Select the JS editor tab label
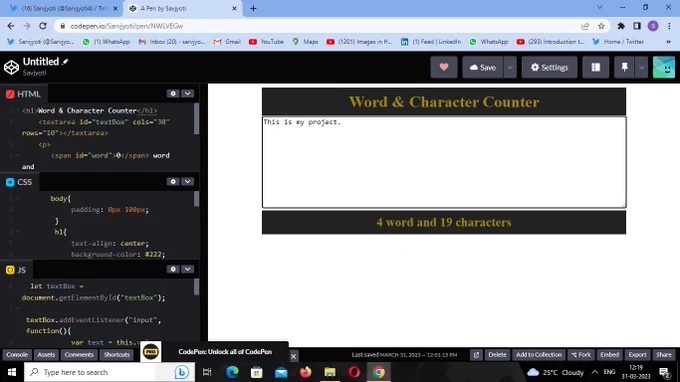This screenshot has height=382, width=680. (x=16, y=270)
